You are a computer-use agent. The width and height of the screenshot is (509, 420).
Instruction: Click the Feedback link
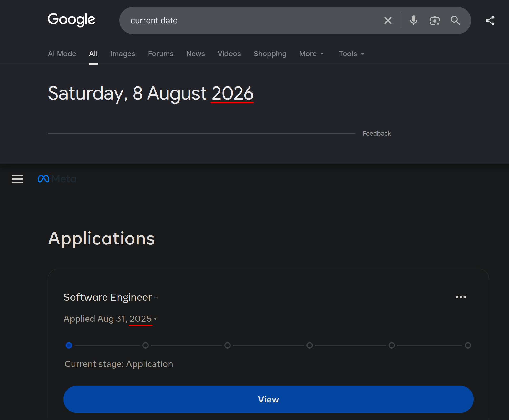coord(377,134)
